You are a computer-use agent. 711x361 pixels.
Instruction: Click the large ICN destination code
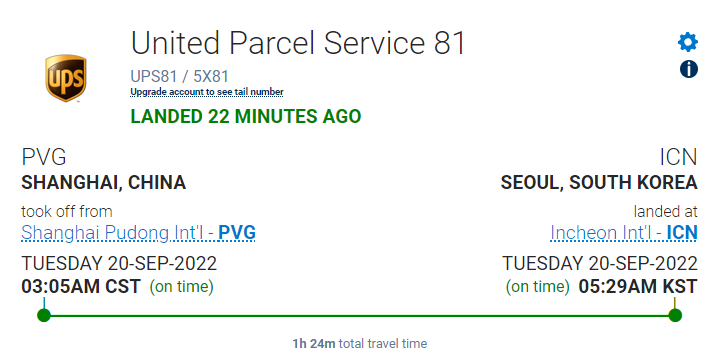(x=678, y=157)
